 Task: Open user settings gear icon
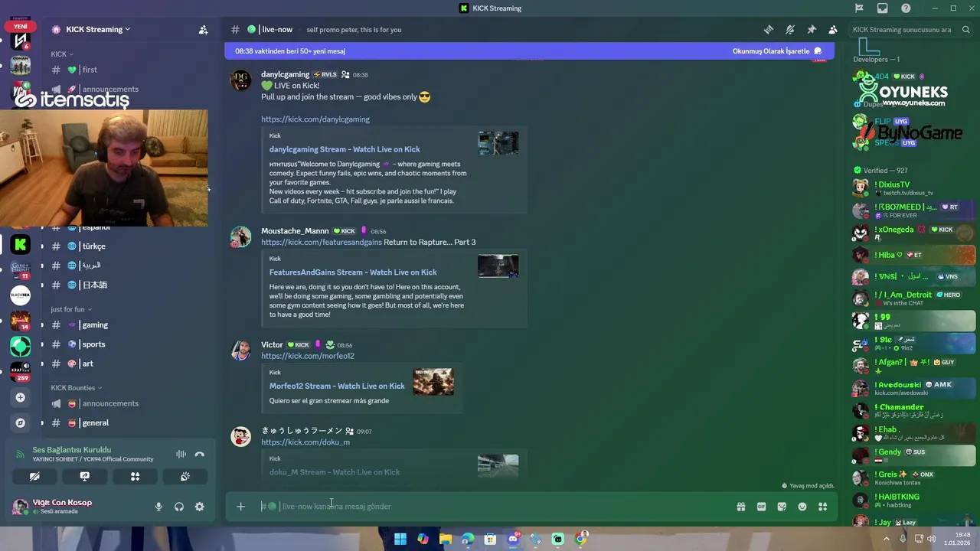click(200, 507)
